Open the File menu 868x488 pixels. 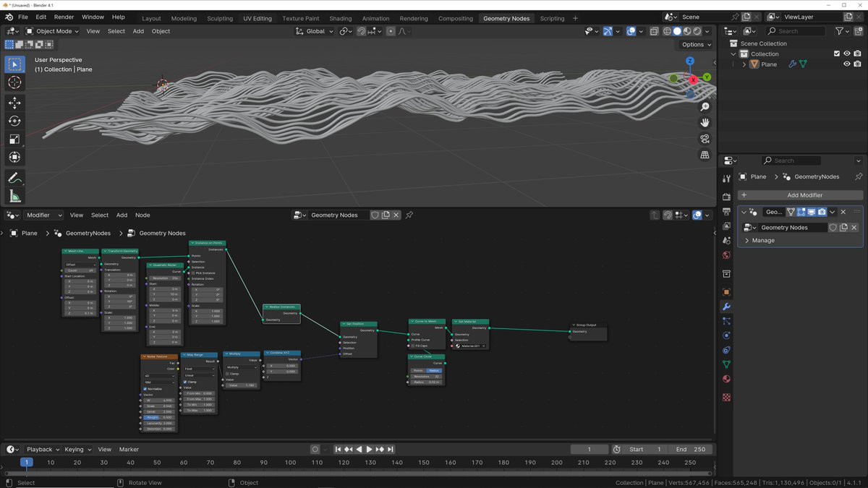pos(22,17)
